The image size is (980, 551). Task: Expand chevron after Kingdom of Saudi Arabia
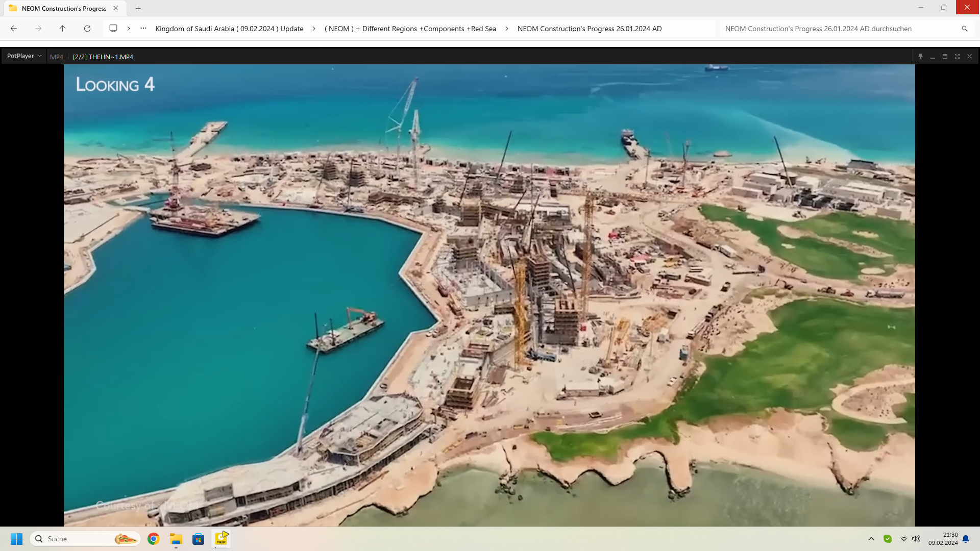314,29
